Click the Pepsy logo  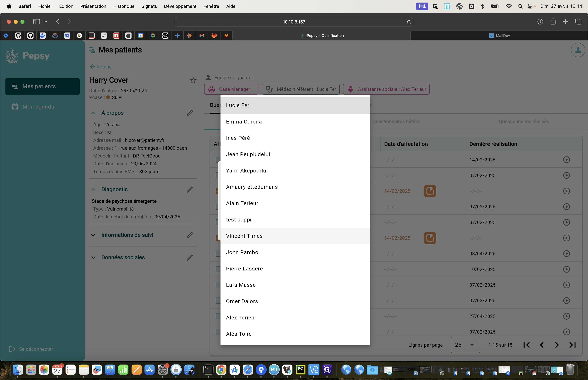tap(28, 56)
